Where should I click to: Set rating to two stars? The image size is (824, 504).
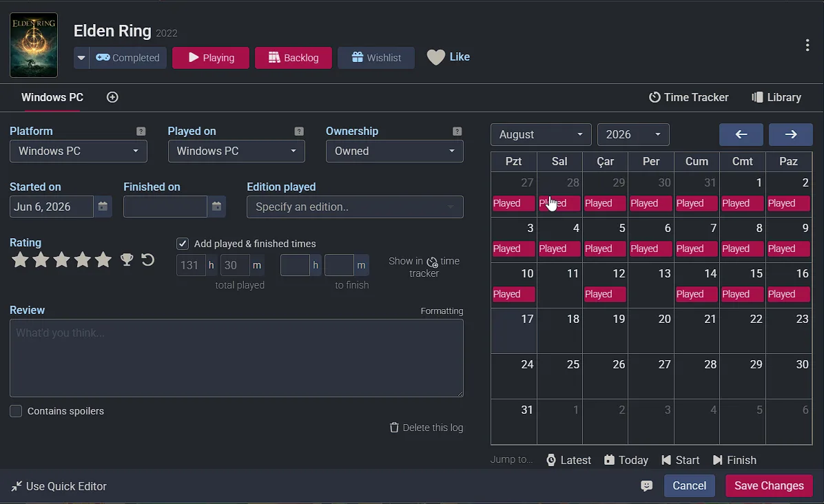pos(41,260)
